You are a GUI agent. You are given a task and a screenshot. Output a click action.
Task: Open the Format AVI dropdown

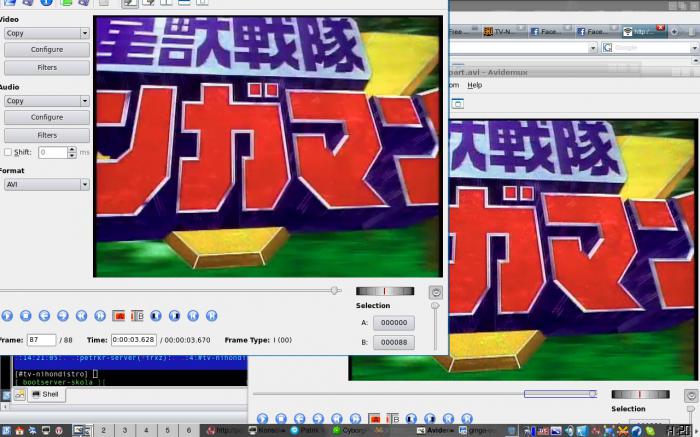tap(46, 184)
